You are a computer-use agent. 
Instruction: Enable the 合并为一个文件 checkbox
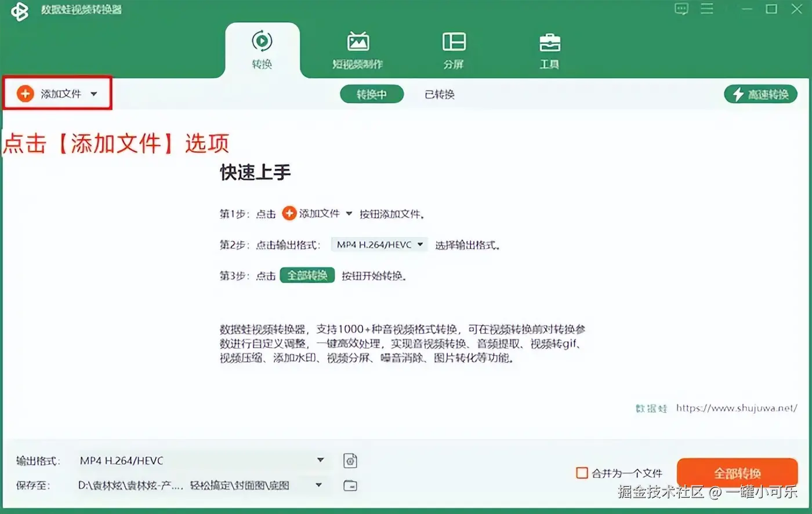pos(582,473)
